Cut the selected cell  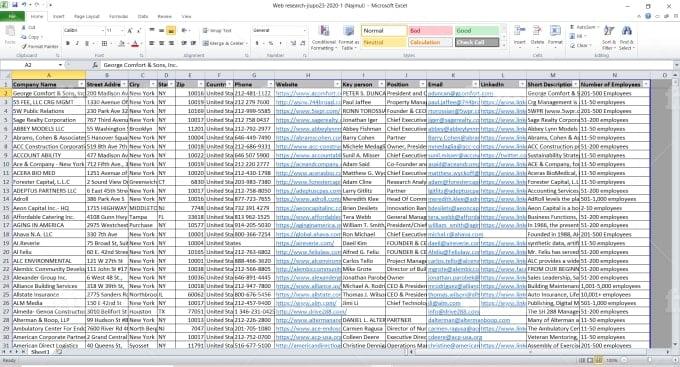coord(29,27)
